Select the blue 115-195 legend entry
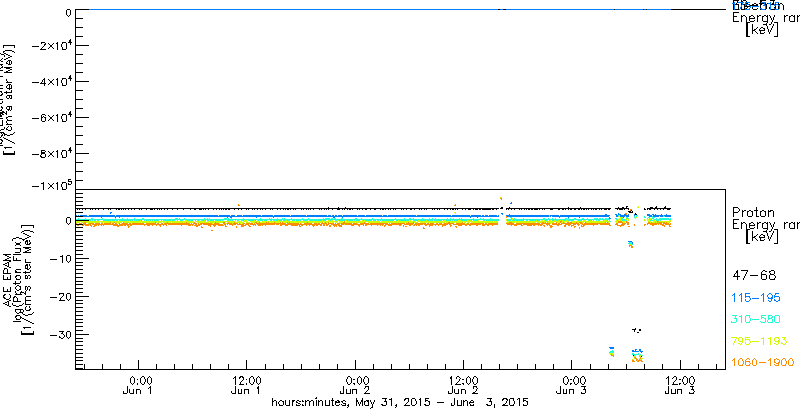This screenshot has width=800, height=410. (756, 298)
